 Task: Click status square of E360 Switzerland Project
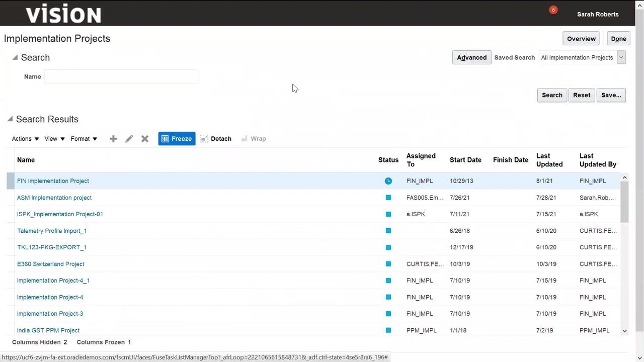click(x=388, y=264)
